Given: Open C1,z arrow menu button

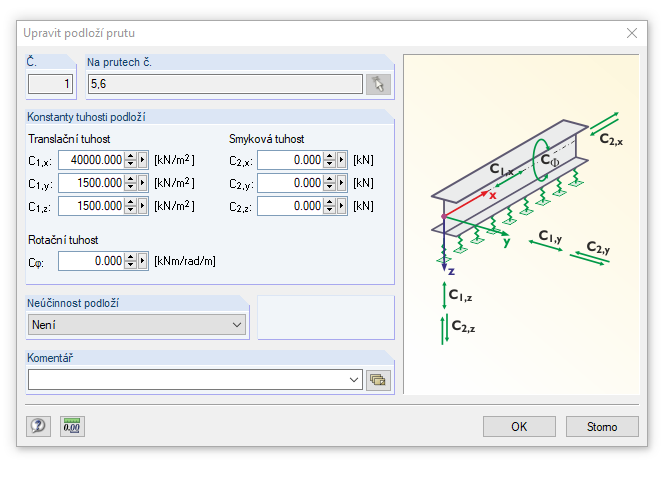Looking at the screenshot, I should pyautogui.click(x=143, y=206).
